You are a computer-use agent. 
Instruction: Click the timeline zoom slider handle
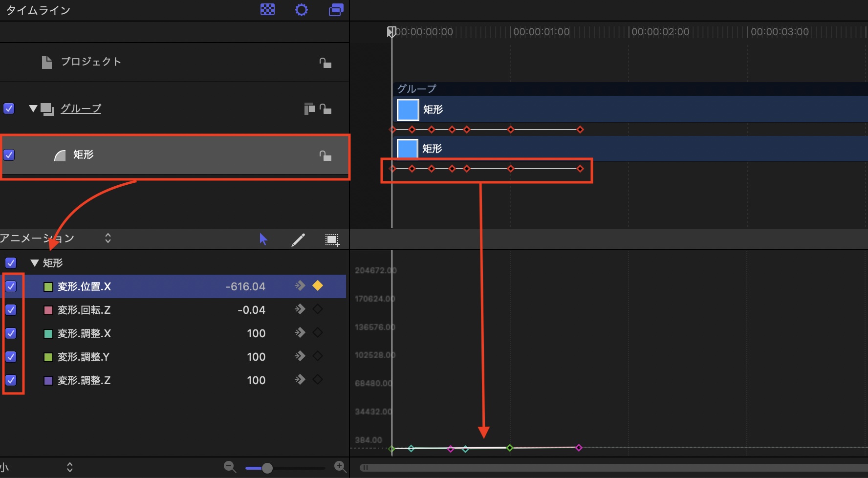[x=267, y=468]
